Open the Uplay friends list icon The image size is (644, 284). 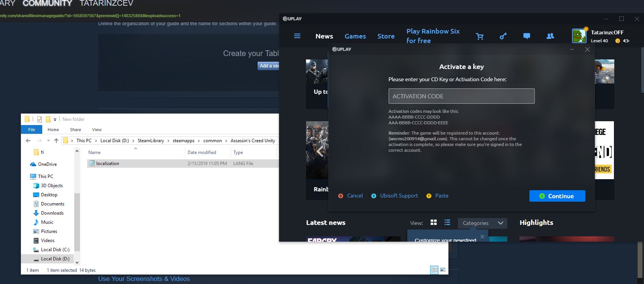(550, 36)
